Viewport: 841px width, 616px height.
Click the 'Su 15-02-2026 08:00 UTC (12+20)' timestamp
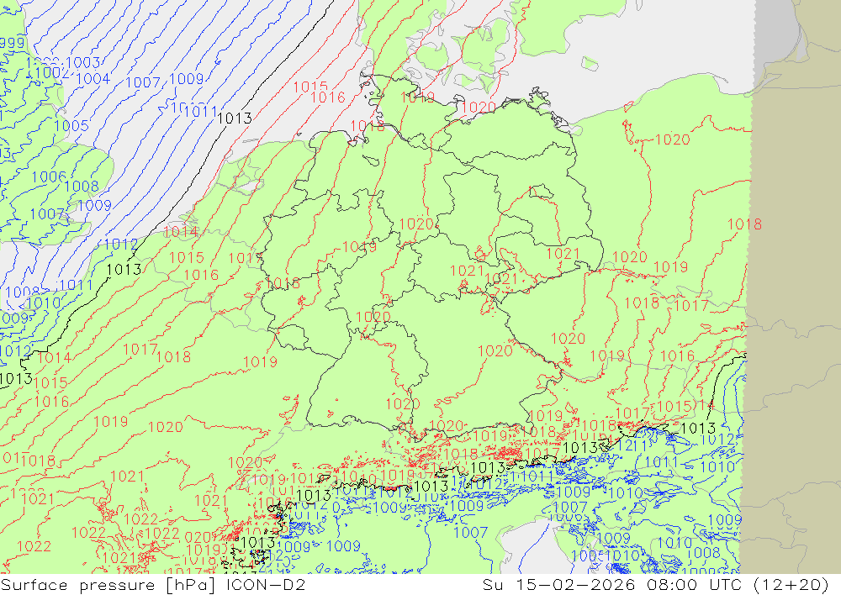pos(655,585)
